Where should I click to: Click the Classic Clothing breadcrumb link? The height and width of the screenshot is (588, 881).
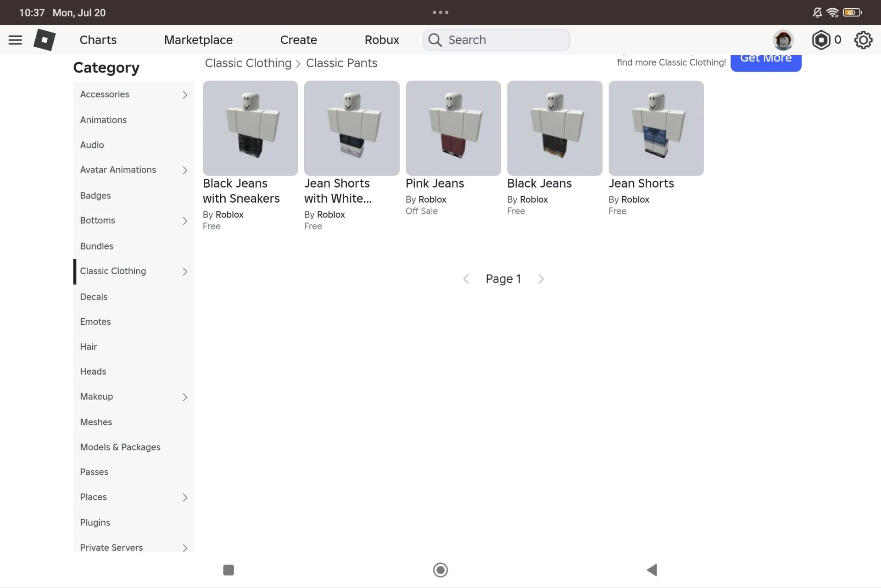pos(248,63)
